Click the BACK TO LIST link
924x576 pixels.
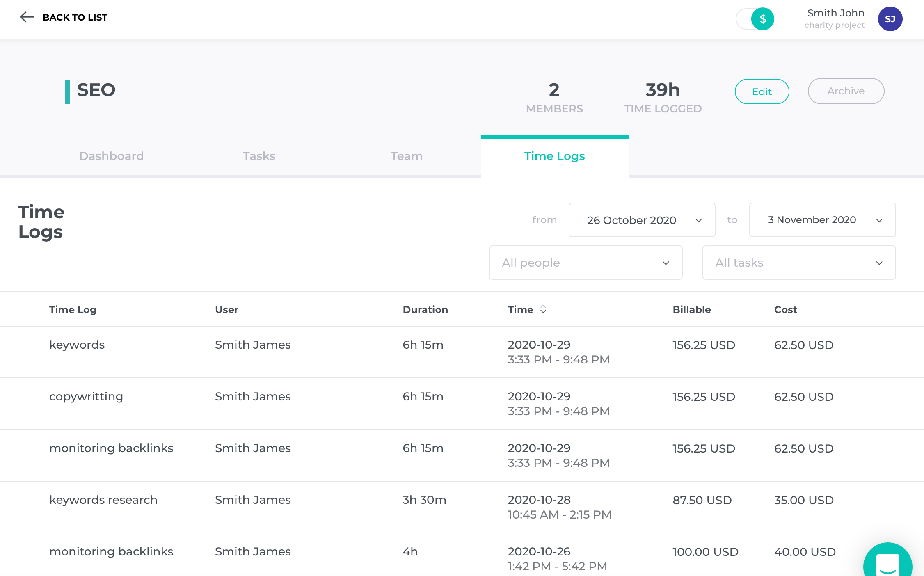click(x=75, y=17)
